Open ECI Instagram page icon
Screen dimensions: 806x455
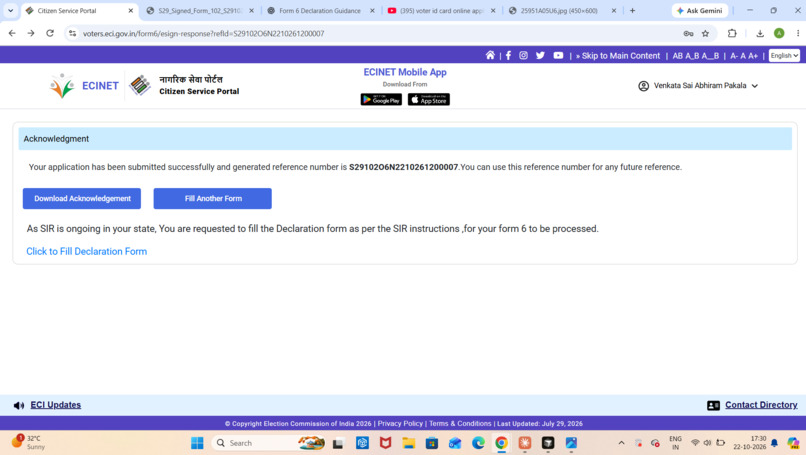click(523, 56)
